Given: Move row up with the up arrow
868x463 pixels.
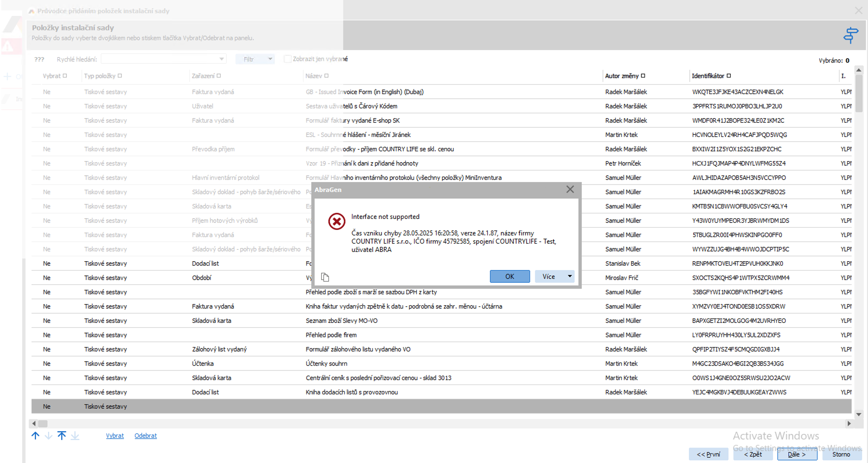Looking at the screenshot, I should [36, 436].
